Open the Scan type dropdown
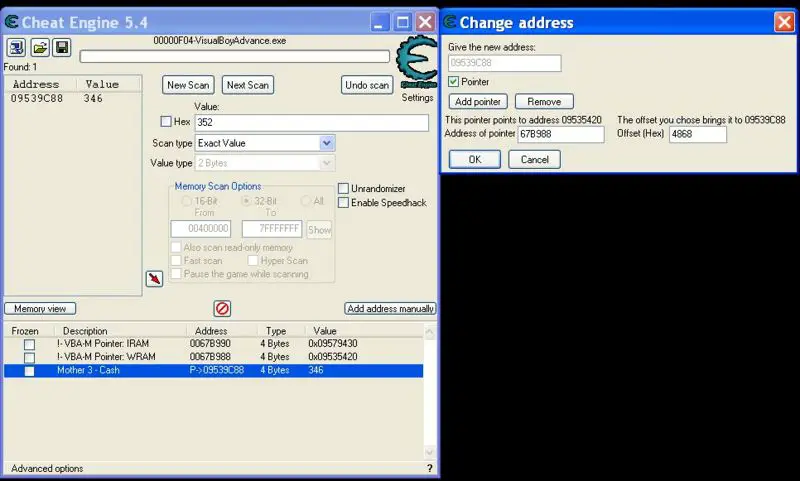 (327, 143)
